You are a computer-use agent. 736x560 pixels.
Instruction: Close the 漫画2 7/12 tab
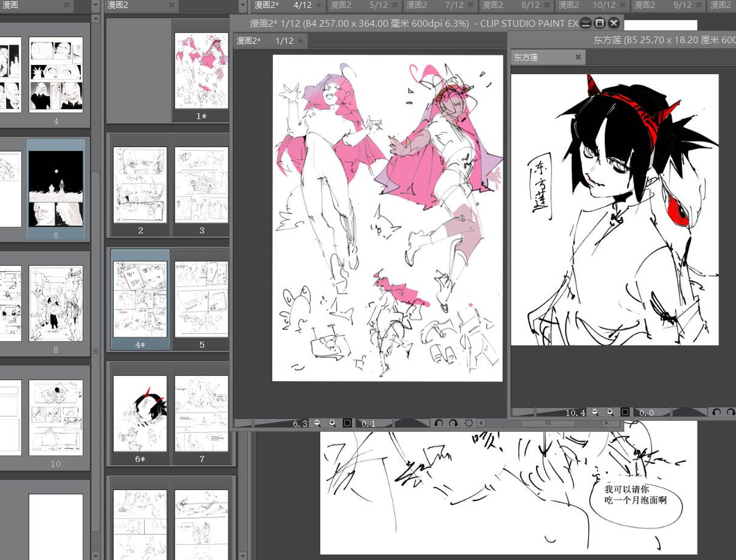tap(470, 6)
